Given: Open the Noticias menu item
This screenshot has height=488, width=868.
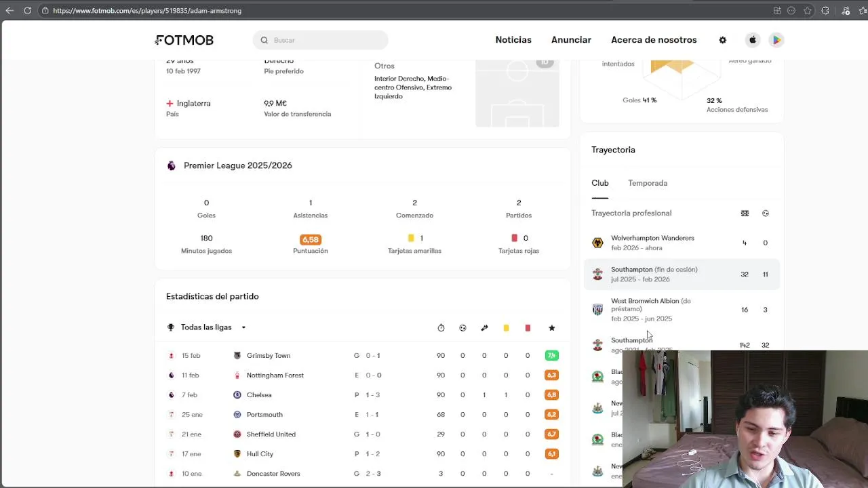Looking at the screenshot, I should (513, 40).
